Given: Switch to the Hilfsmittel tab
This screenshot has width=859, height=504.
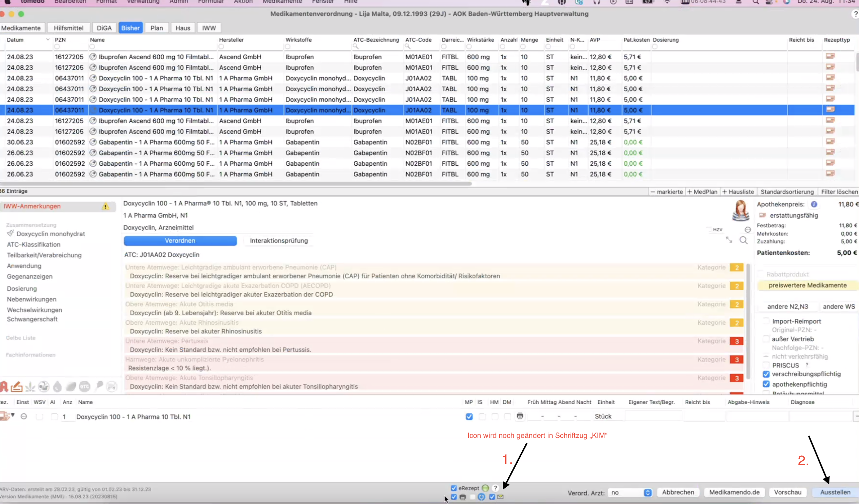Looking at the screenshot, I should tap(68, 28).
